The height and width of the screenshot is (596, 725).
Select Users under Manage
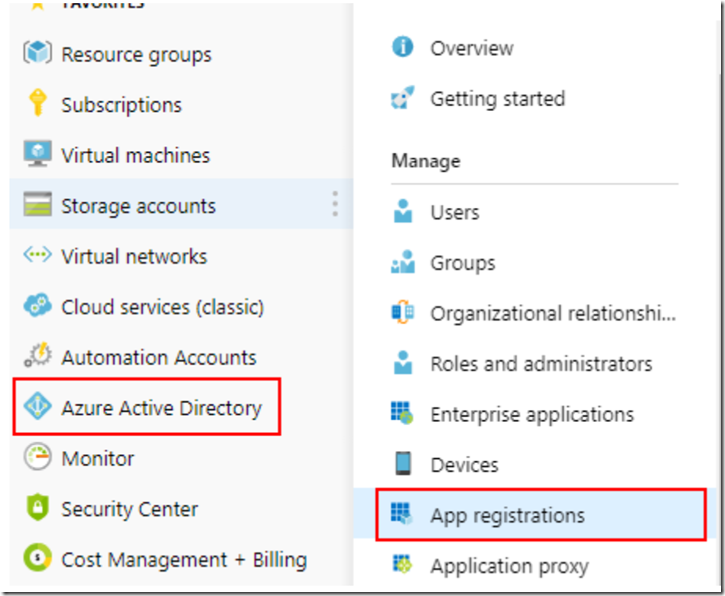455,212
